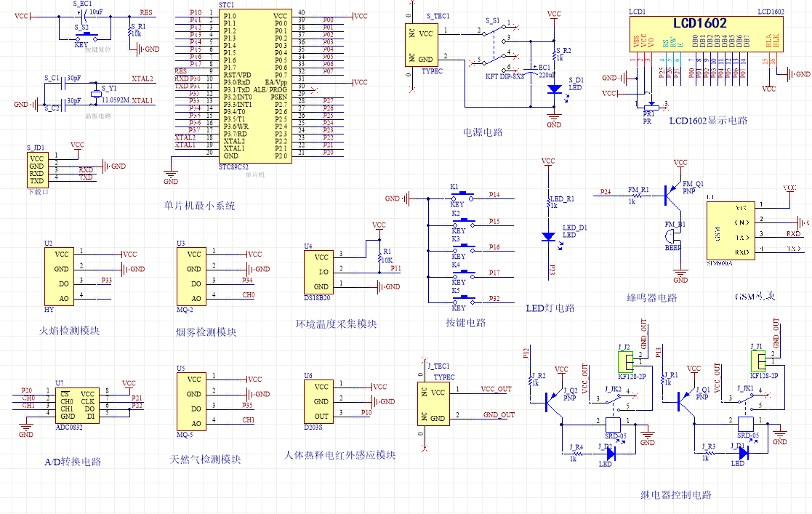Click the '火焰检测模块' caption
The height and width of the screenshot is (514, 812).
coord(69,331)
